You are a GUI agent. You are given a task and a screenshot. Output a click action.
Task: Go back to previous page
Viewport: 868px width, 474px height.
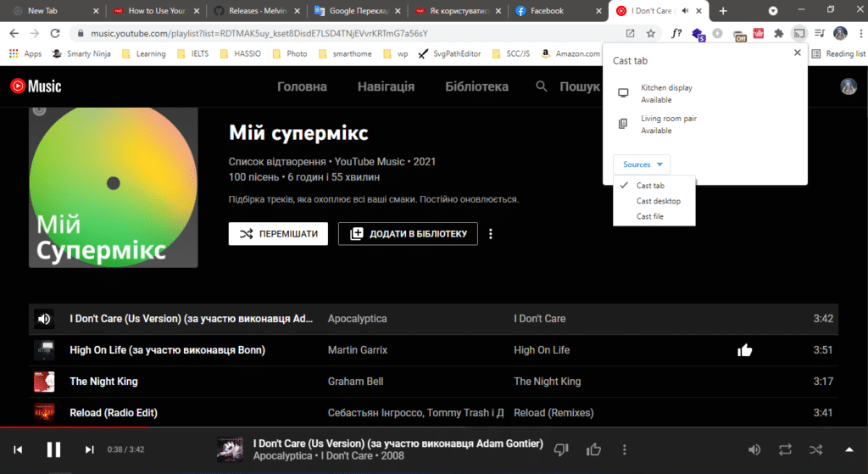14,33
